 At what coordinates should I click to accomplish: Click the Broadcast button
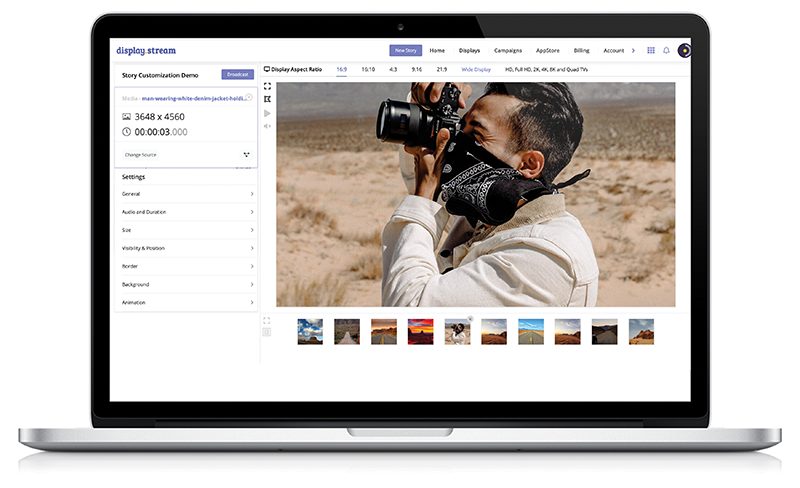pyautogui.click(x=238, y=75)
